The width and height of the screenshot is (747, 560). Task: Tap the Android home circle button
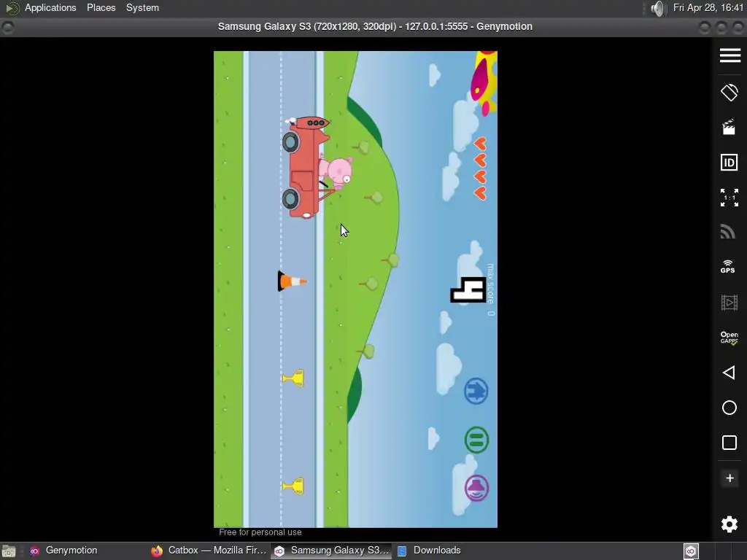pyautogui.click(x=729, y=408)
